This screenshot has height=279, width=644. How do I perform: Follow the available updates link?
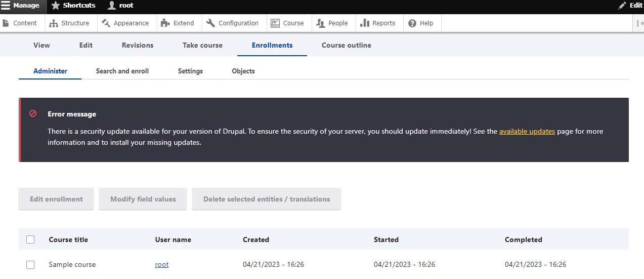click(527, 131)
